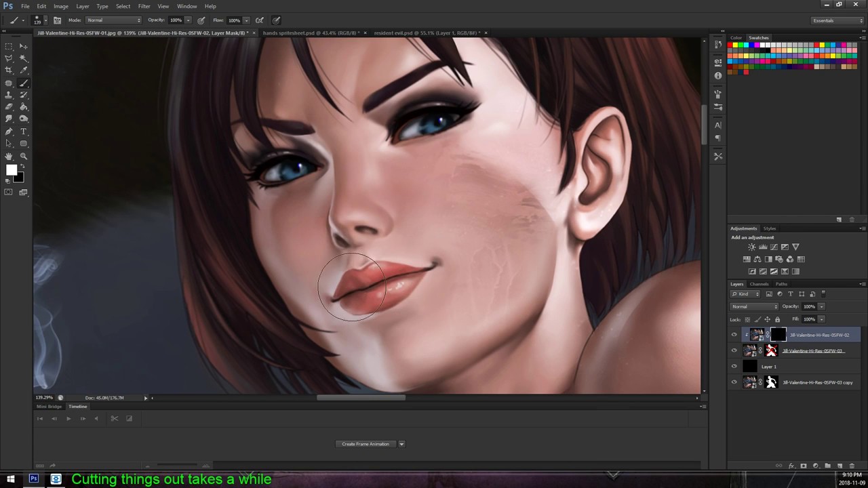
Task: Click the Create Frame Animation button
Action: (x=366, y=444)
